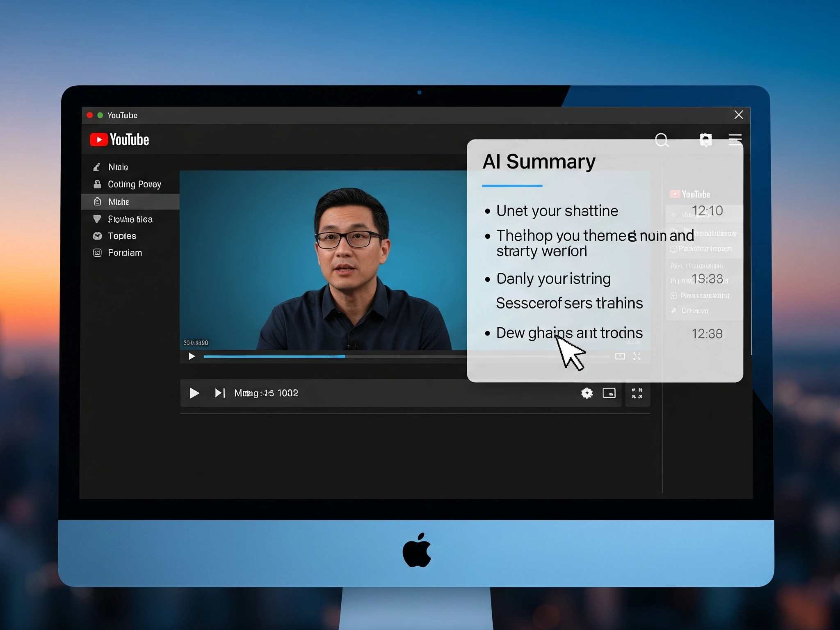Open the hamburger menu icon
Viewport: 840px width, 630px height.
click(x=735, y=139)
